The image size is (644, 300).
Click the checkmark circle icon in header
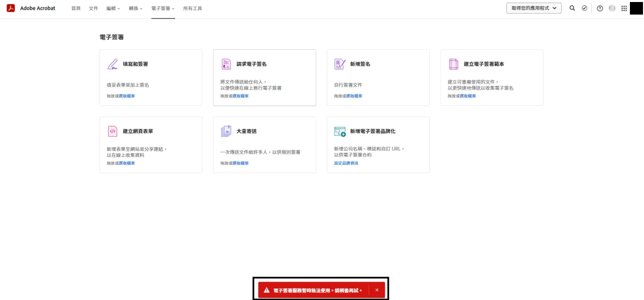tap(584, 8)
